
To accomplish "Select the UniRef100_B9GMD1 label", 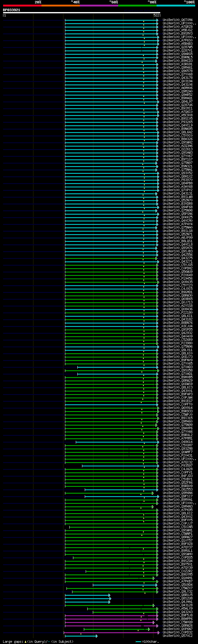I will tap(178, 292).
